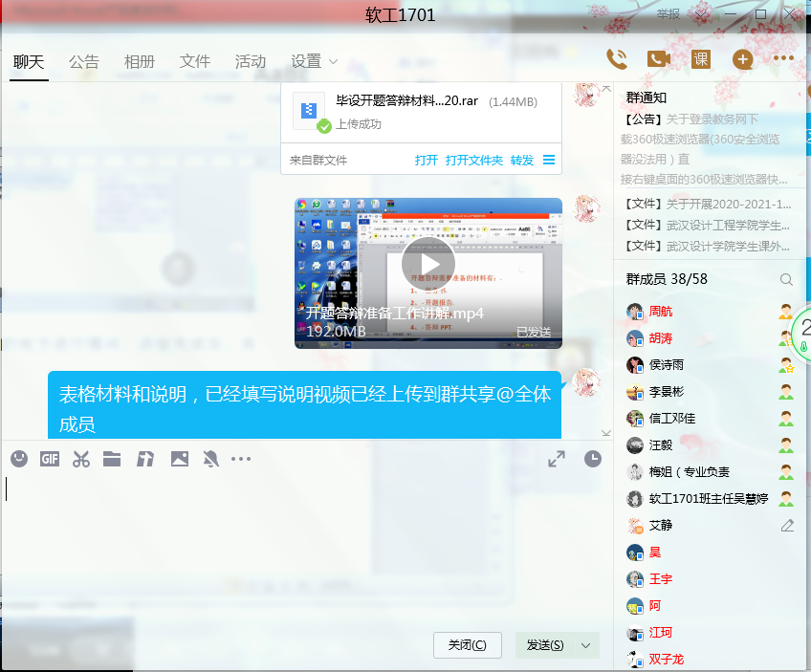Click the 发送(S) send button
Image resolution: width=811 pixels, height=672 pixels.
coord(545,645)
